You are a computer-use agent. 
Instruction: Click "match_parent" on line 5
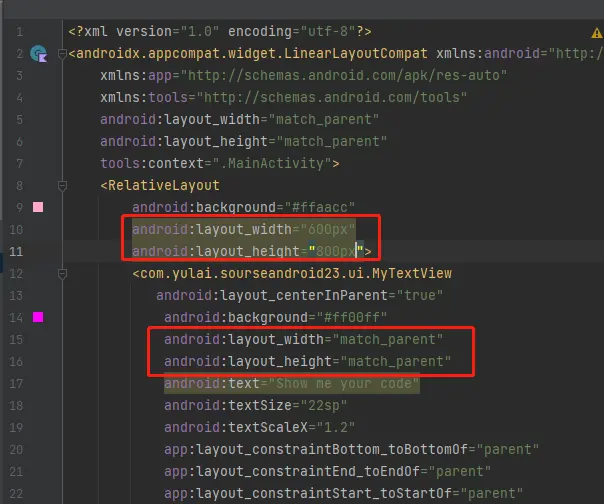[x=324, y=120]
